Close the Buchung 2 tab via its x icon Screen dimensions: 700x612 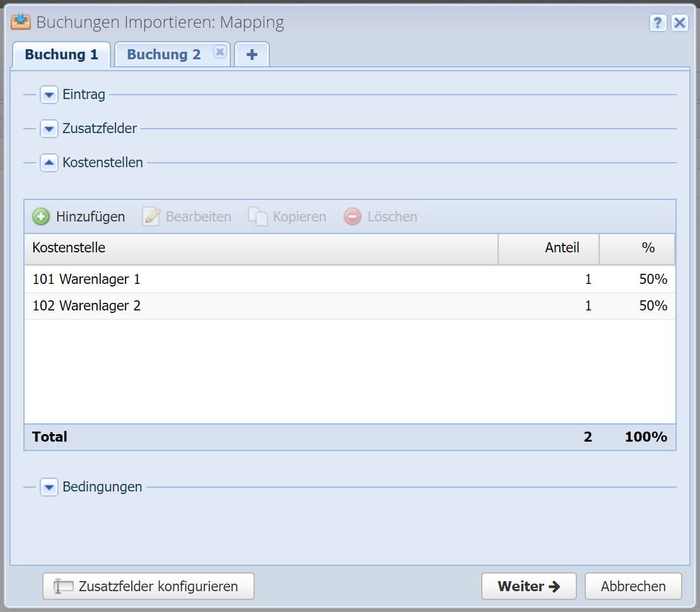(x=219, y=52)
